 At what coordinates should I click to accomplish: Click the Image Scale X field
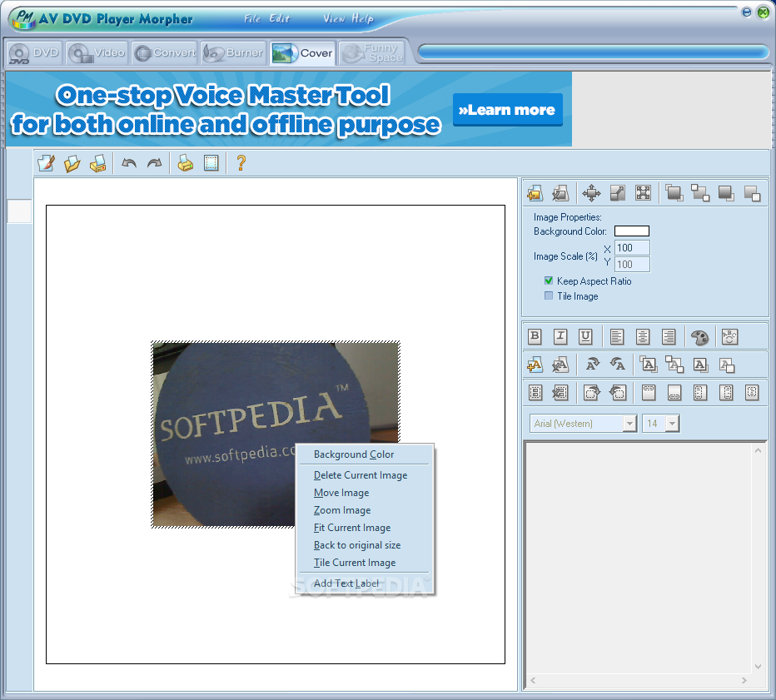click(x=632, y=248)
